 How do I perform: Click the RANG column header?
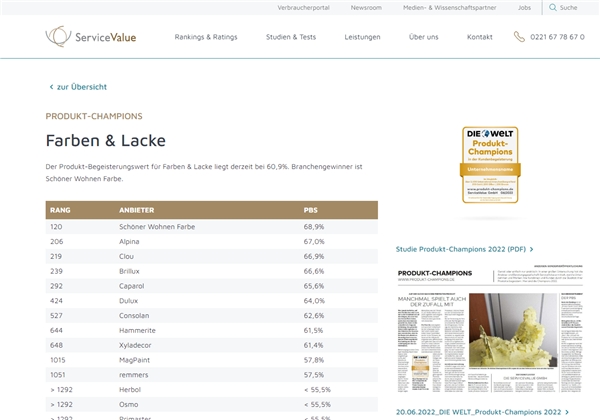60,210
